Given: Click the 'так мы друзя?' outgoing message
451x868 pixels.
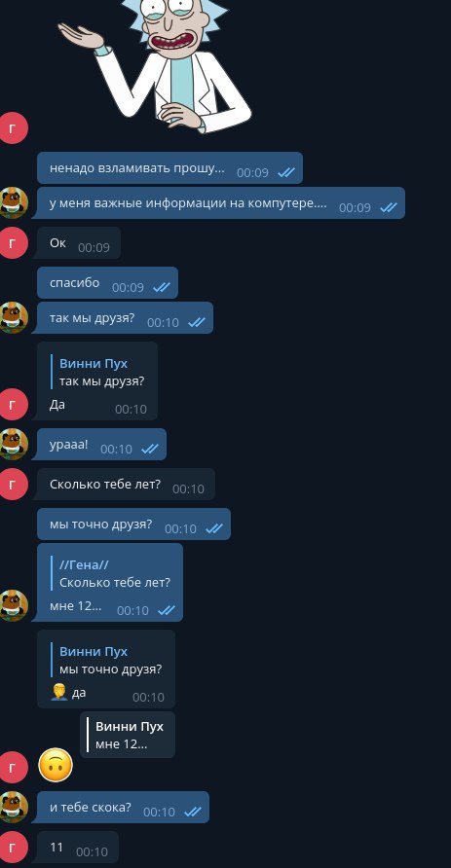Looking at the screenshot, I should [125, 318].
